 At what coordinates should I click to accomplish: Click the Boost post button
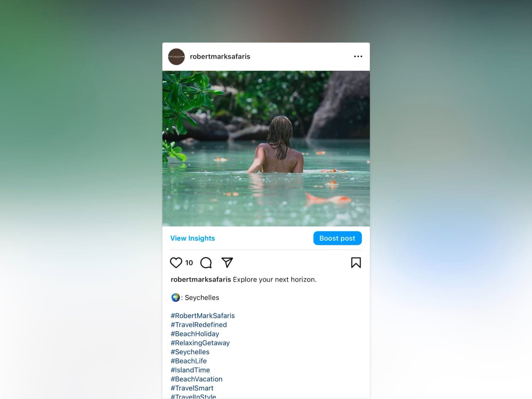tap(337, 238)
